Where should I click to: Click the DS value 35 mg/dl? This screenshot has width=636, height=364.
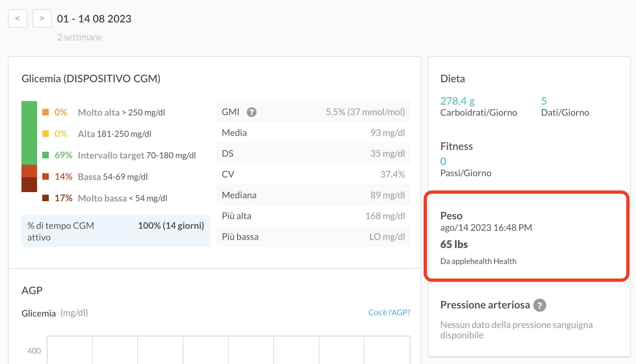(388, 153)
